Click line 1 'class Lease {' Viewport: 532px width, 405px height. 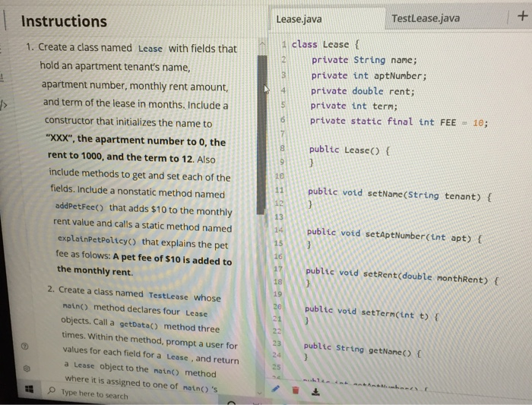click(325, 44)
